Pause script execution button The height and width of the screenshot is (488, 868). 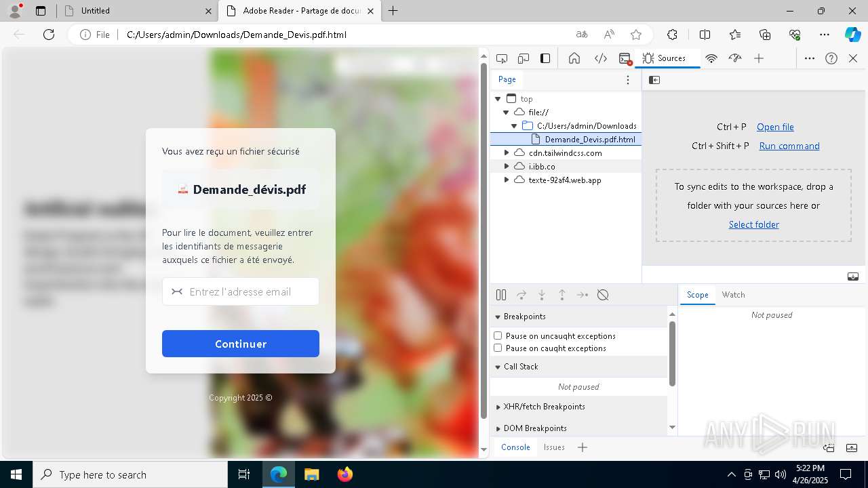(501, 295)
